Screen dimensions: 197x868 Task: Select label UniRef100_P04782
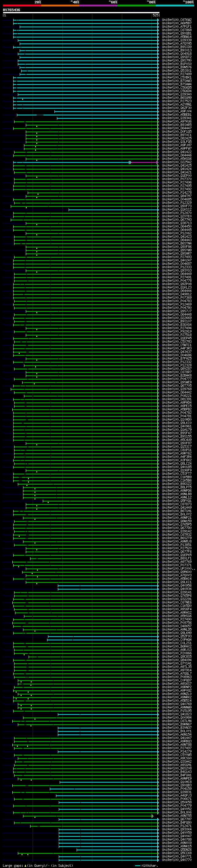(177, 413)
